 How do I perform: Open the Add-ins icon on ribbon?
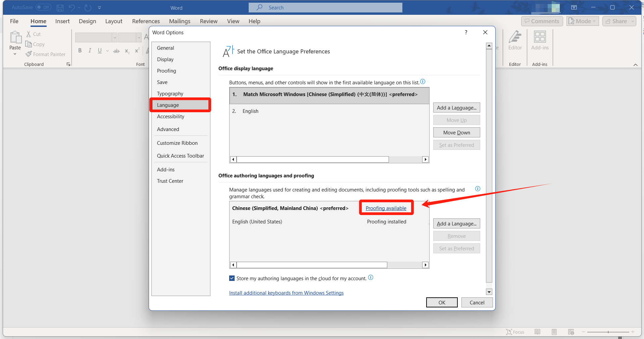coord(540,37)
